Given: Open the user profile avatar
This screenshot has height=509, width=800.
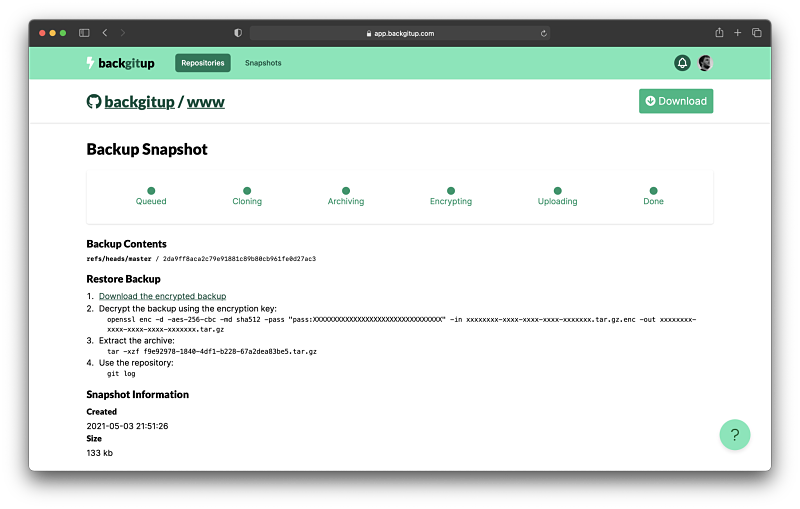Looking at the screenshot, I should pyautogui.click(x=705, y=63).
